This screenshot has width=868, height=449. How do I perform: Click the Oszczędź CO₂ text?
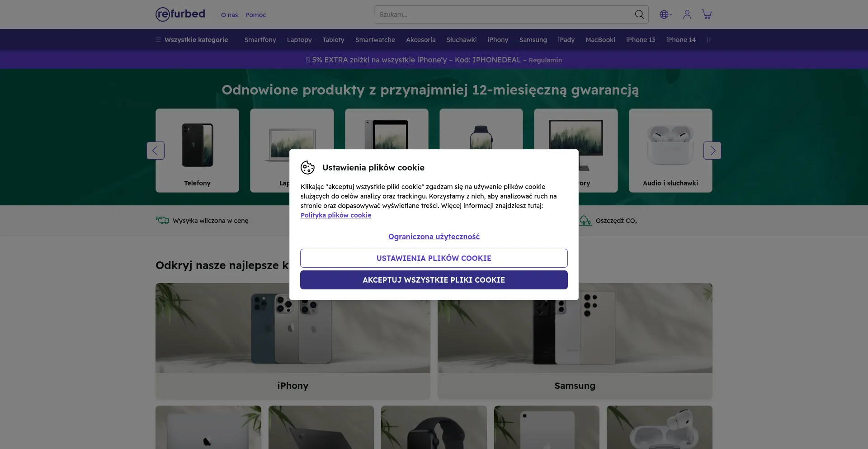[x=617, y=221]
